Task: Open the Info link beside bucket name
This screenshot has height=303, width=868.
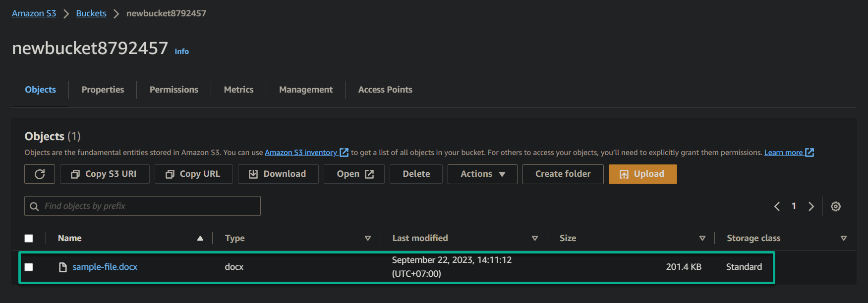Action: pyautogui.click(x=181, y=51)
